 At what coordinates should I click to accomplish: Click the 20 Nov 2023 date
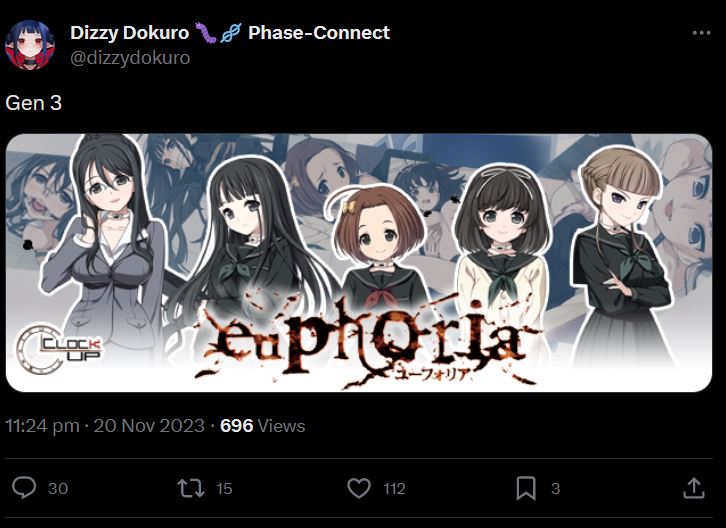[x=149, y=426]
